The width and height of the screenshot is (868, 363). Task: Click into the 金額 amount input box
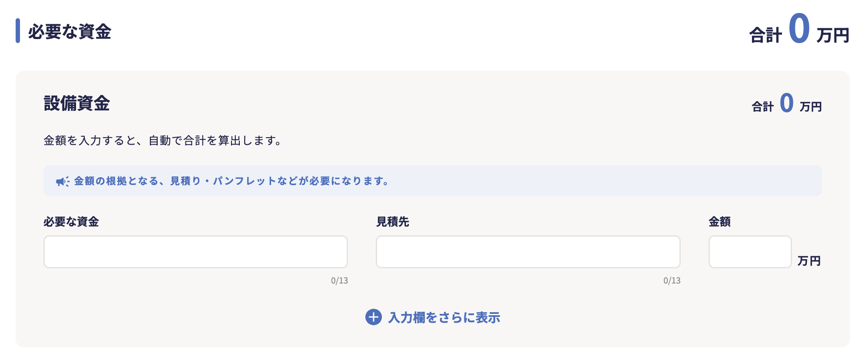tap(750, 252)
